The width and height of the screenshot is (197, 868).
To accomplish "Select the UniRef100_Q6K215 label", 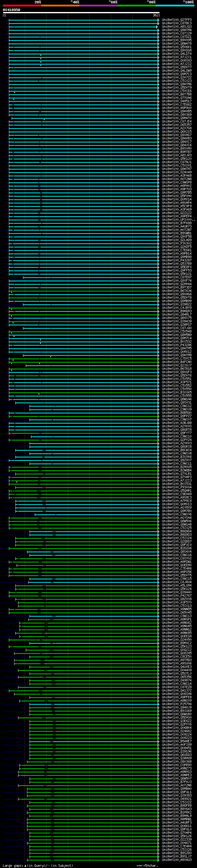I will [177, 131].
